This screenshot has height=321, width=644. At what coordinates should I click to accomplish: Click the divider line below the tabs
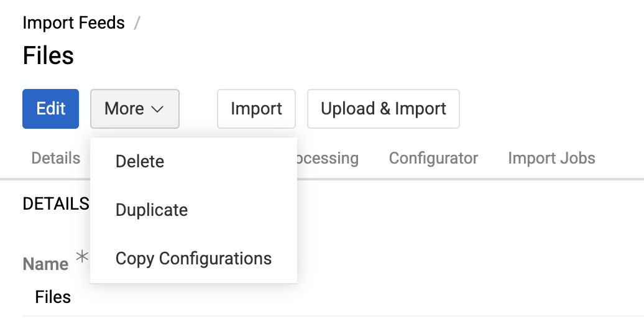click(x=466, y=179)
